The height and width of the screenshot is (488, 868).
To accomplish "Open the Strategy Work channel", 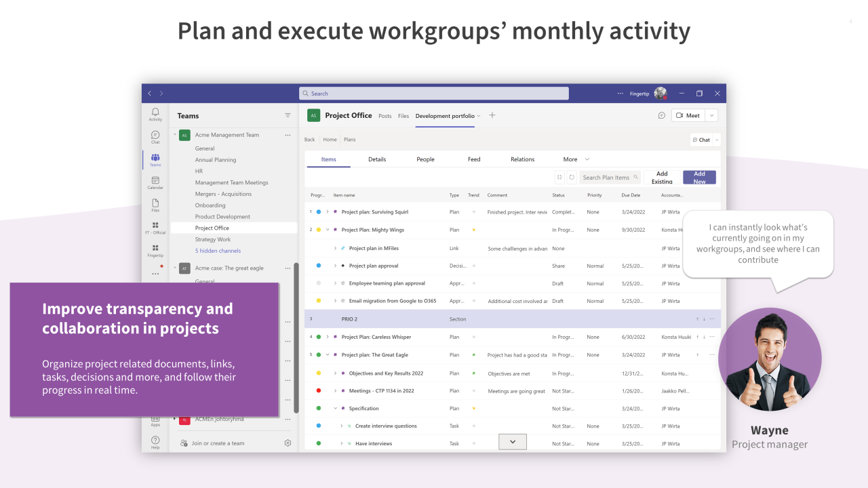I will point(213,239).
